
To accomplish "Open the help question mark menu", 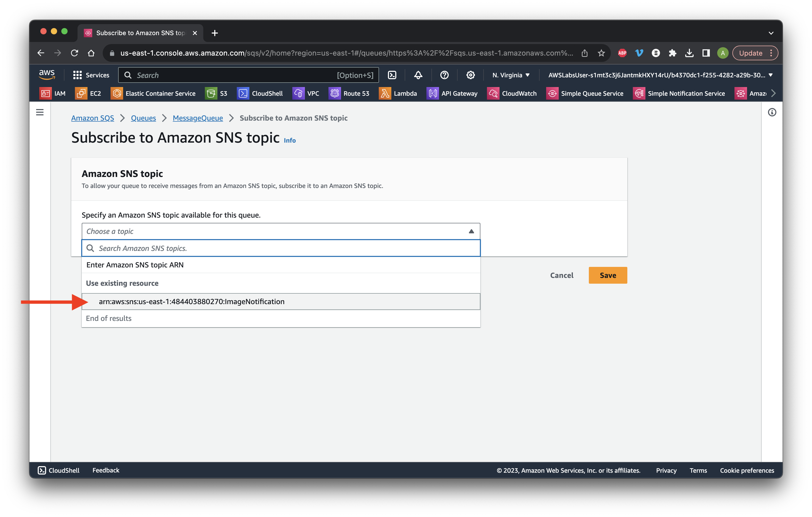I will (445, 75).
